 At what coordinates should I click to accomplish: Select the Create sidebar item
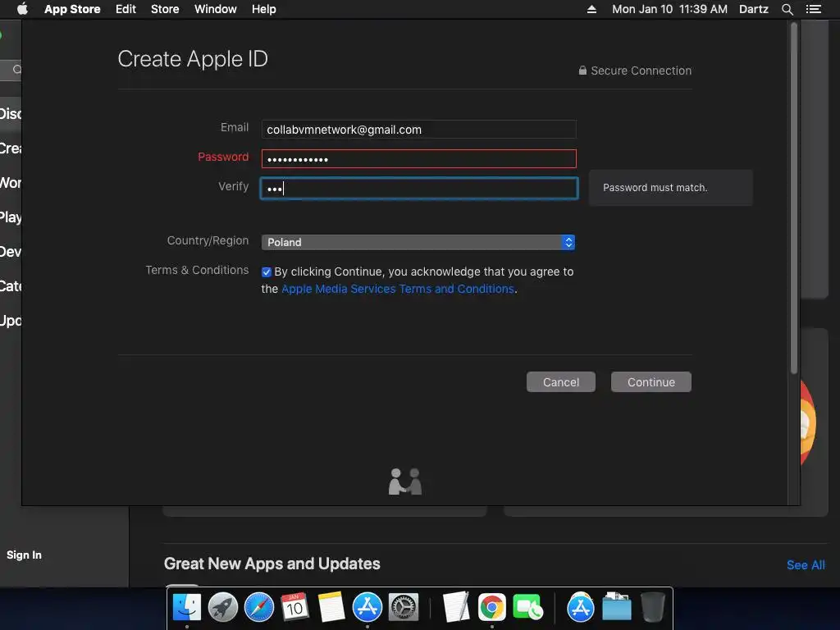pos(11,148)
